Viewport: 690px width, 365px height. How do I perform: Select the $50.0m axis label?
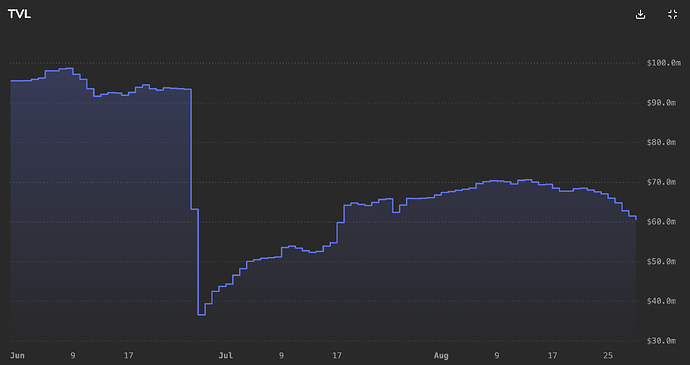point(661,262)
